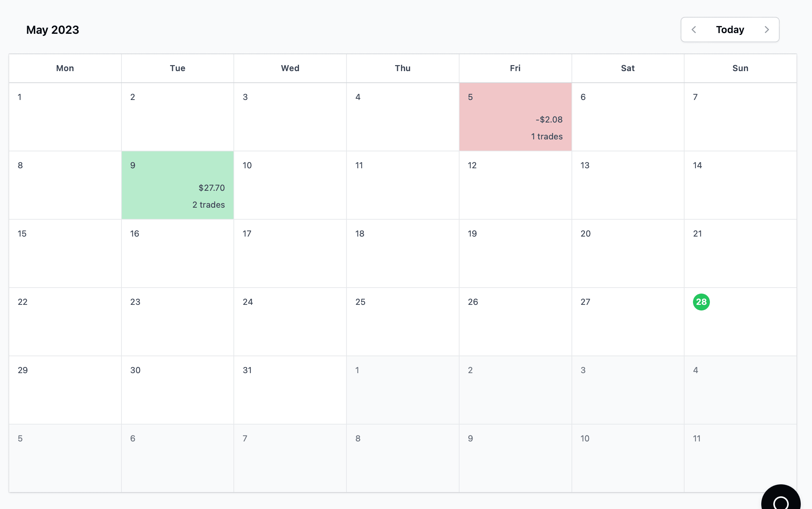Go to previous month with left chevron
Image resolution: width=812 pixels, height=509 pixels.
point(694,30)
